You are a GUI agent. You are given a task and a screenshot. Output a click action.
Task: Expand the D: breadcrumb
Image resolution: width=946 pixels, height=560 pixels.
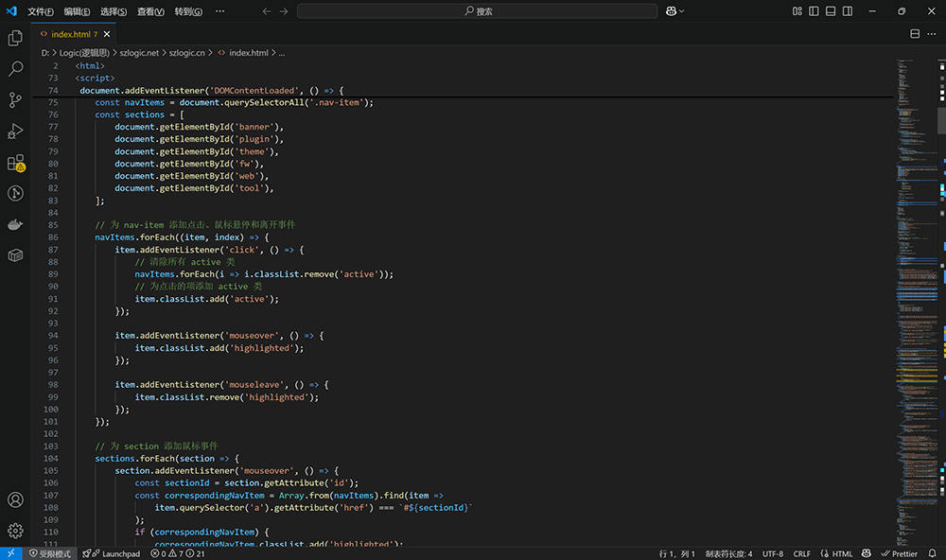(45, 53)
